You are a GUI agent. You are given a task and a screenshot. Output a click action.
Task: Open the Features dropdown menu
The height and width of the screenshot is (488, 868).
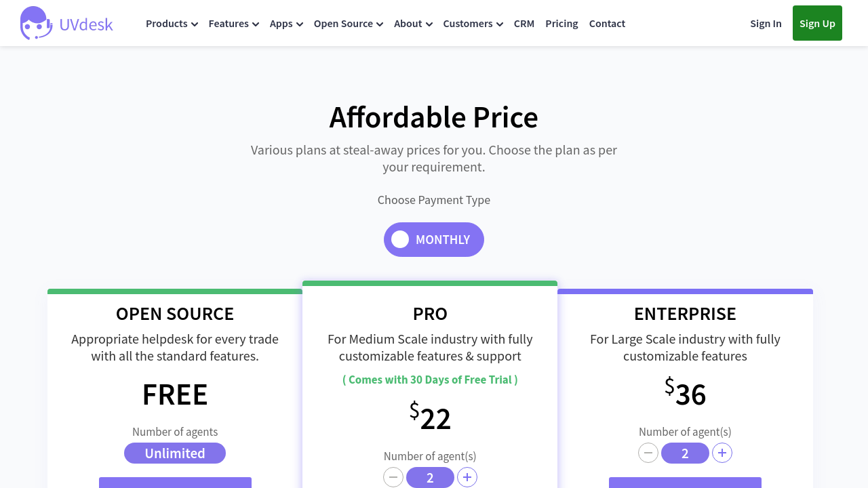coord(233,24)
